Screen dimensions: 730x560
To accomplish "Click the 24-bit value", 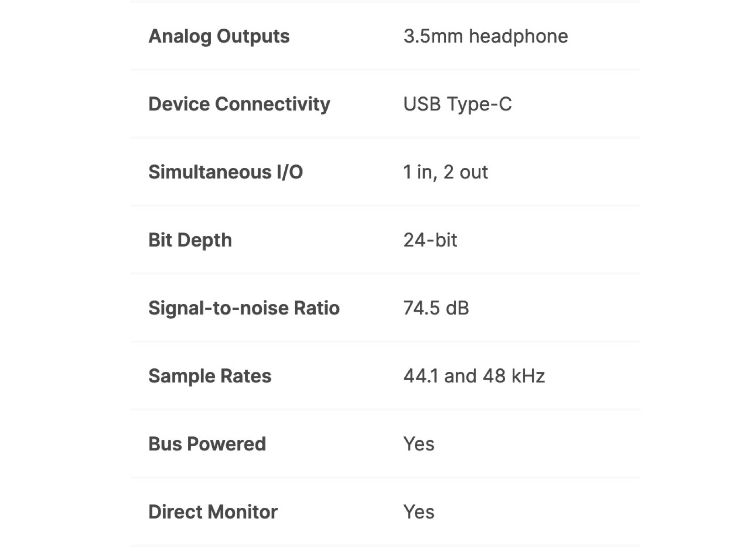I will pos(430,241).
